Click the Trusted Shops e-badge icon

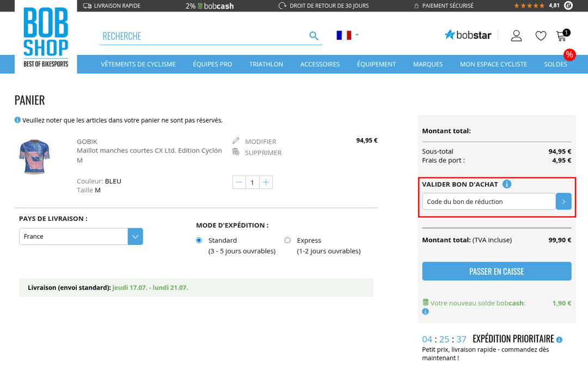pyautogui.click(x=568, y=5)
